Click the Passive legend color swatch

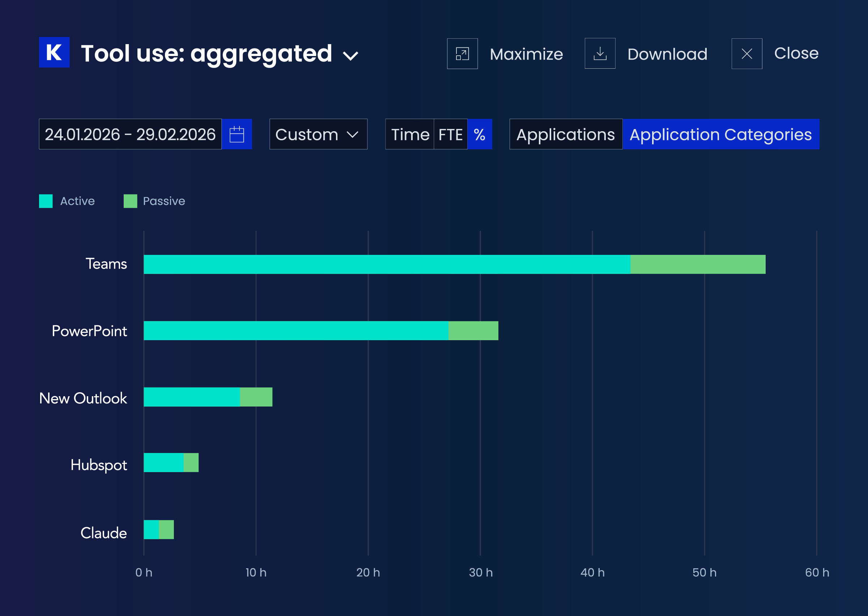(131, 201)
